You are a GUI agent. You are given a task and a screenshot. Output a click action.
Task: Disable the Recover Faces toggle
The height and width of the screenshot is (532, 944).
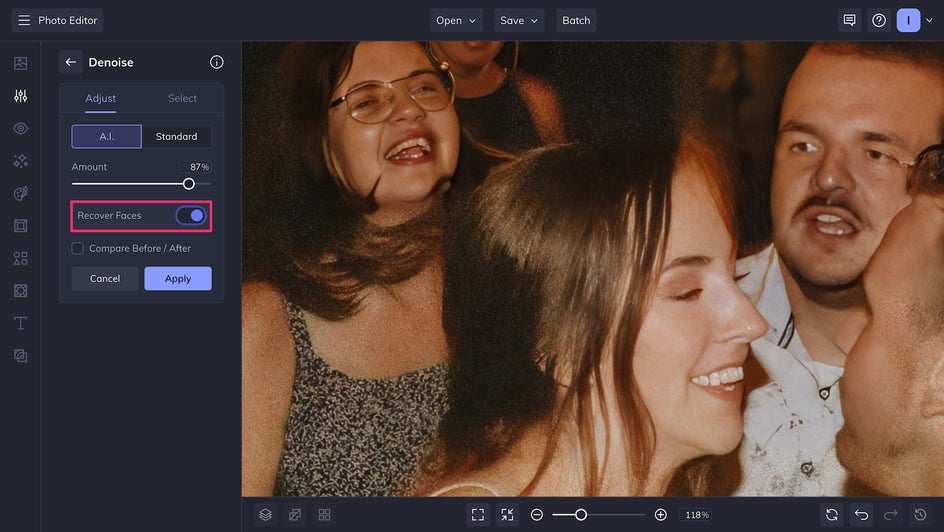tap(190, 216)
